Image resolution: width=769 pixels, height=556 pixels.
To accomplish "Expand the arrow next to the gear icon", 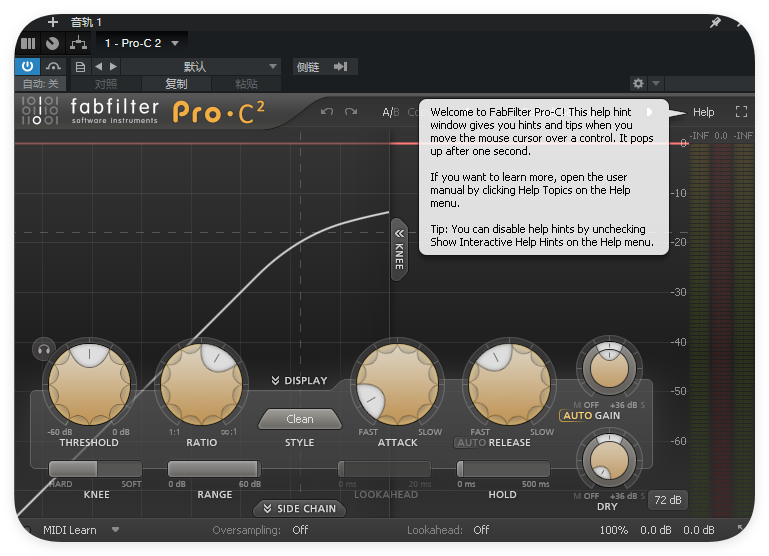I will click(656, 83).
